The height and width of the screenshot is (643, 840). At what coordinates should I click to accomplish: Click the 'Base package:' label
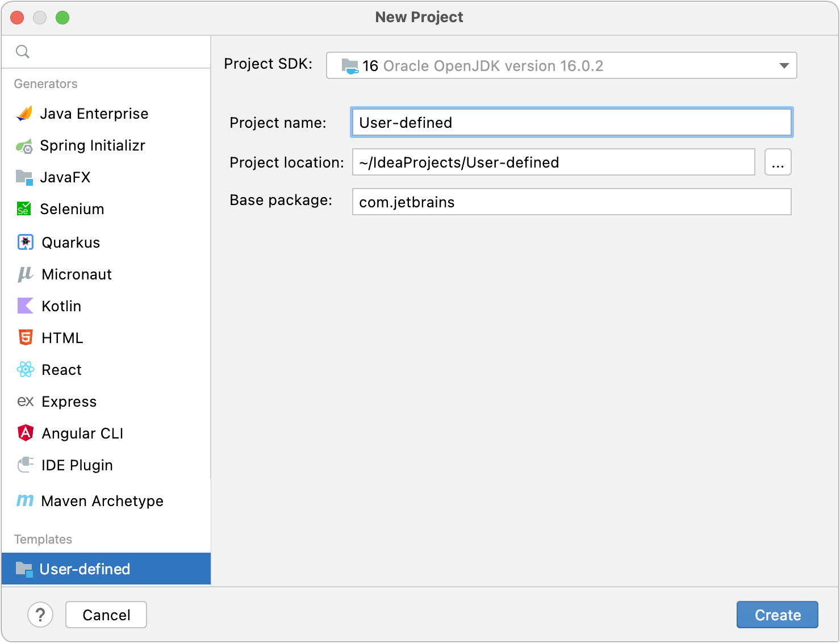click(x=281, y=200)
